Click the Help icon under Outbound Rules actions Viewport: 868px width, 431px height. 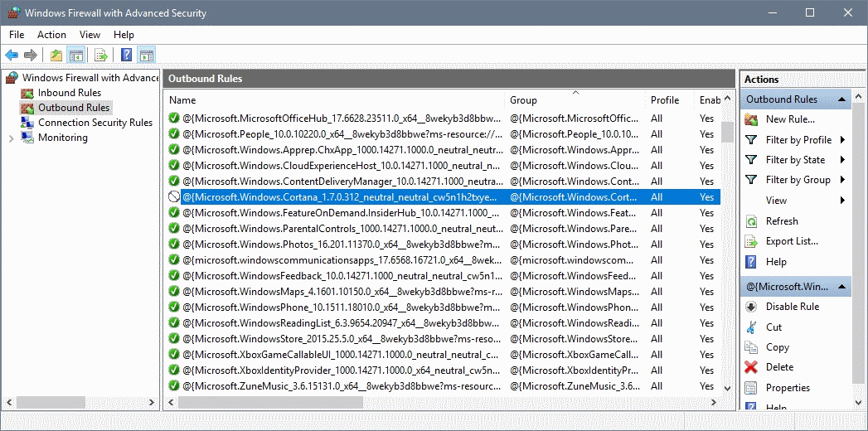pyautogui.click(x=751, y=262)
